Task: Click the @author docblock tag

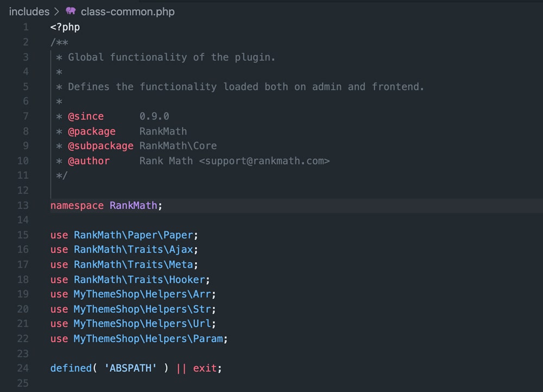Action: [x=89, y=161]
